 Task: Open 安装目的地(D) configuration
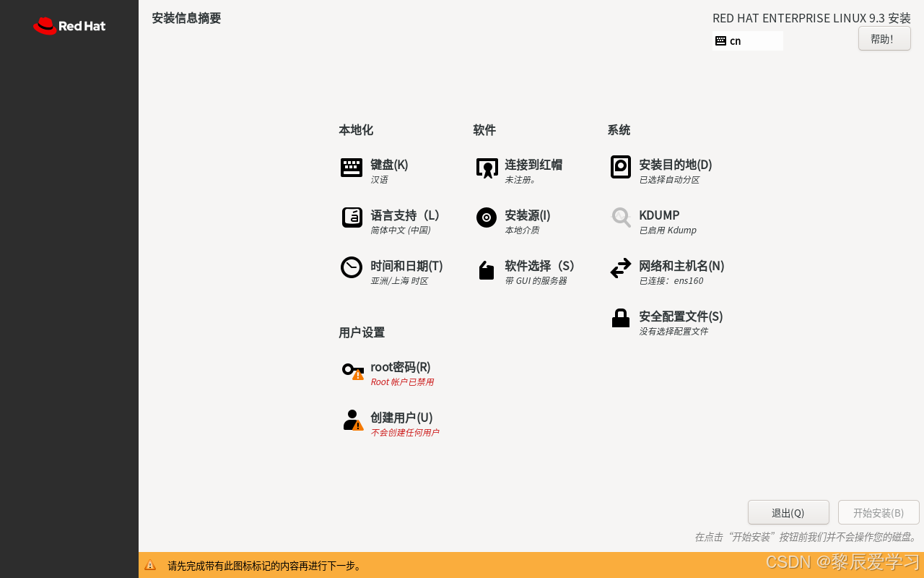676,165
